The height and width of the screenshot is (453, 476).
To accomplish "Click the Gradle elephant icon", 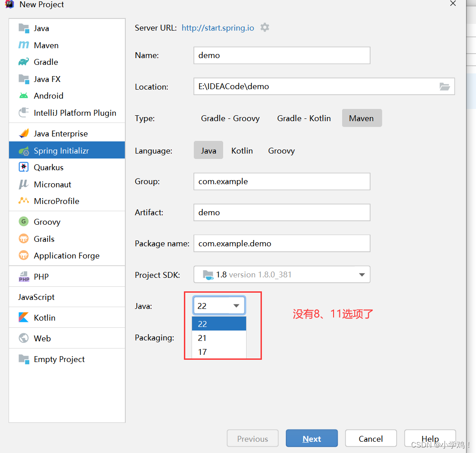I will pos(24,62).
